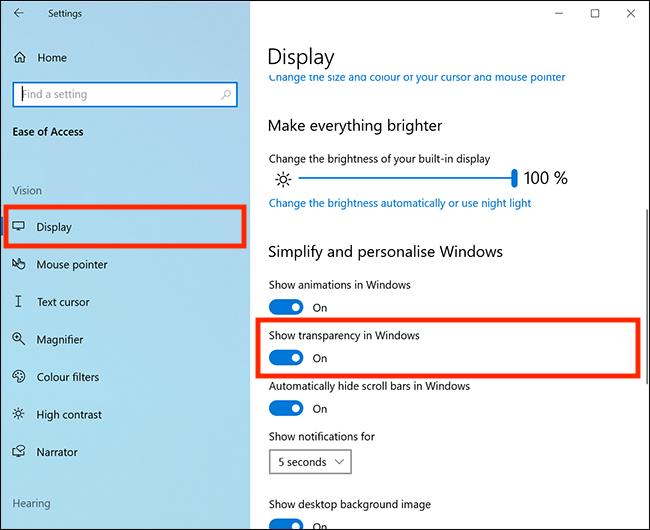Focus the Find a setting search box
Viewport: 650px width, 530px height.
pos(125,95)
